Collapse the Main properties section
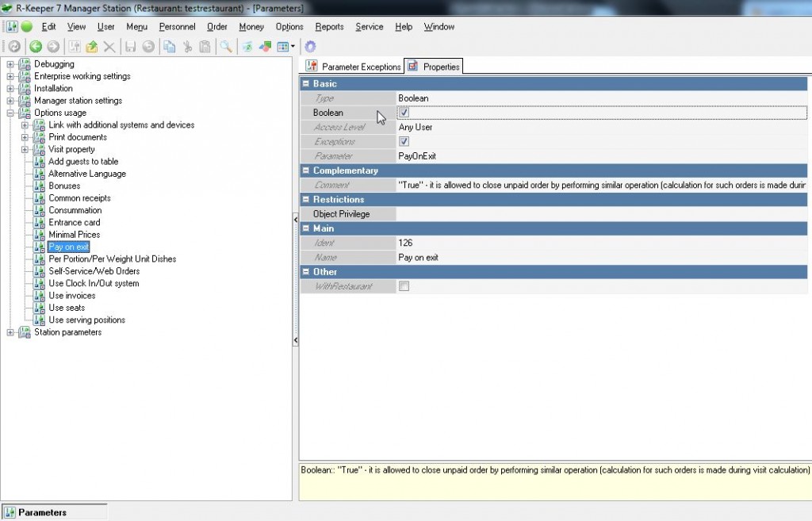Screen dimensions: 812x521 click(306, 228)
